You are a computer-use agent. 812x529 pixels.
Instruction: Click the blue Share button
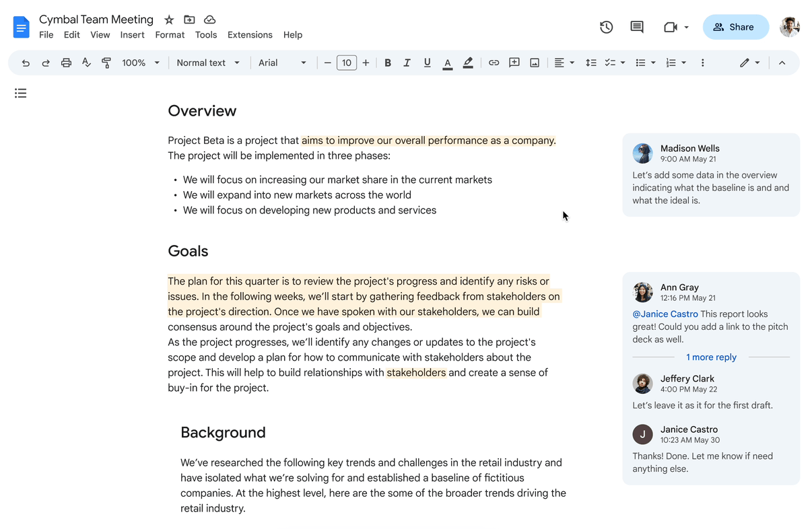tap(735, 27)
